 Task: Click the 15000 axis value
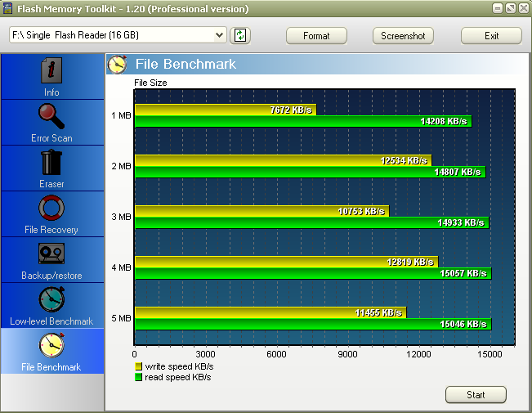[490, 354]
